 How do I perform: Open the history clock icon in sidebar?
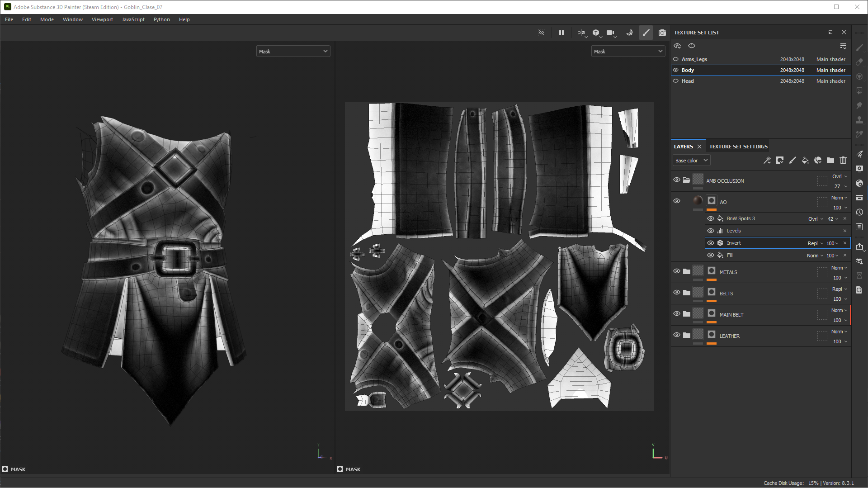pyautogui.click(x=859, y=212)
